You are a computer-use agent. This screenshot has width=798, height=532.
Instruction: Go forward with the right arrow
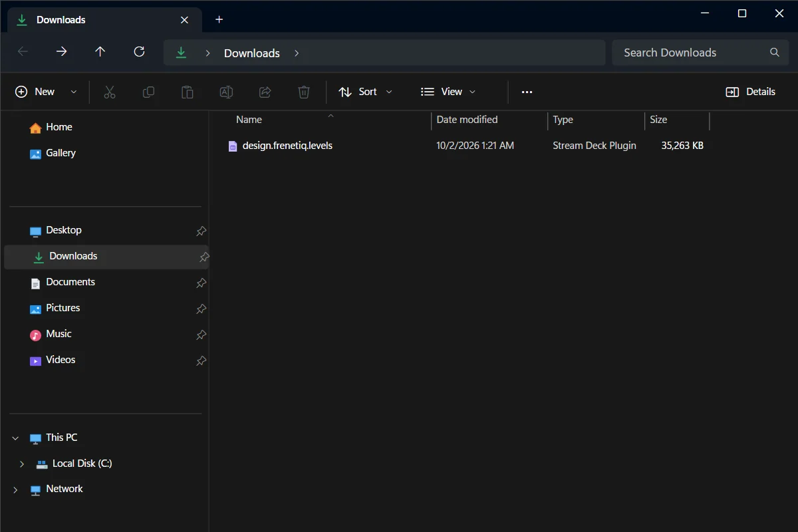[x=62, y=52]
